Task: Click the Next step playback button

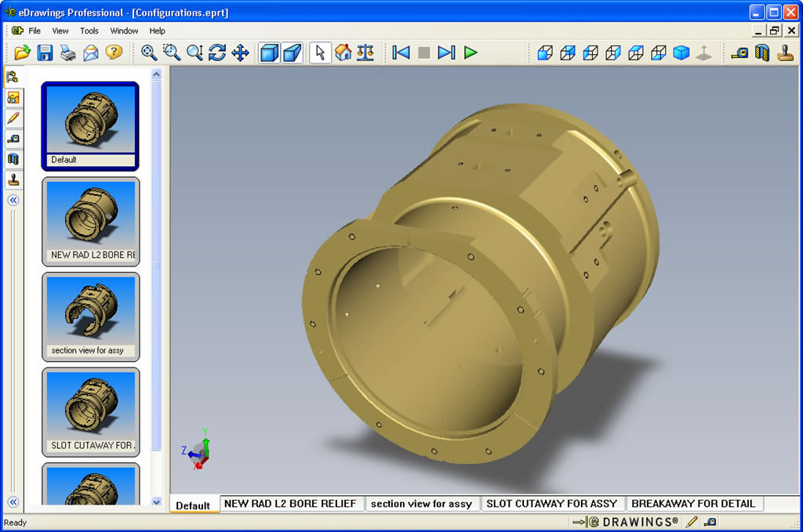Action: click(446, 52)
